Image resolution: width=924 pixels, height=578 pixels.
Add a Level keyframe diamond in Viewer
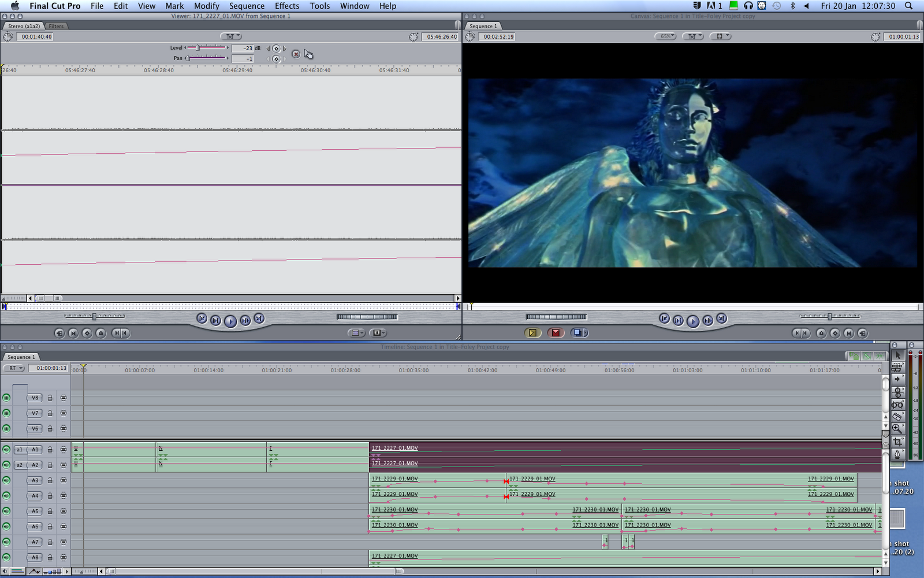tap(276, 49)
